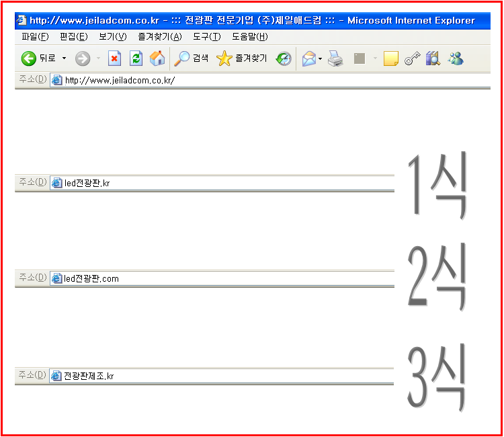
Task: Click the title bar IE document icon
Action: 22,20
